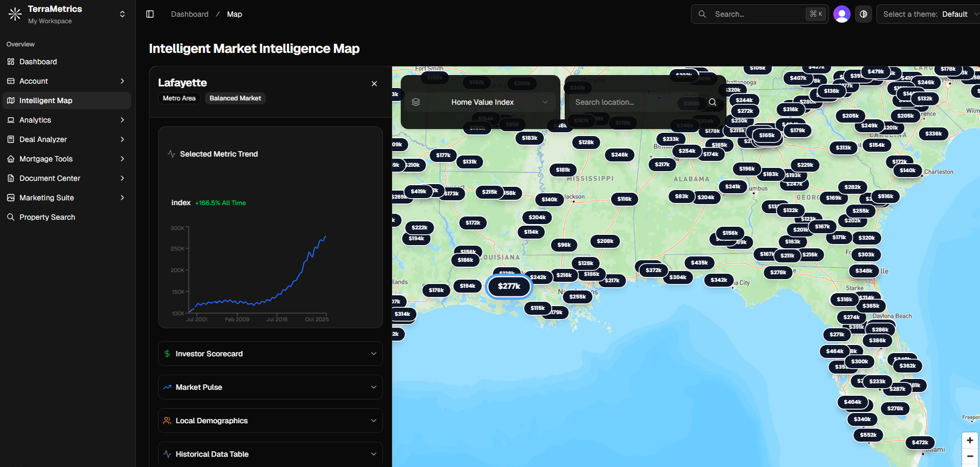This screenshot has width=980, height=467.
Task: Click the $464k map marker
Action: (x=835, y=351)
